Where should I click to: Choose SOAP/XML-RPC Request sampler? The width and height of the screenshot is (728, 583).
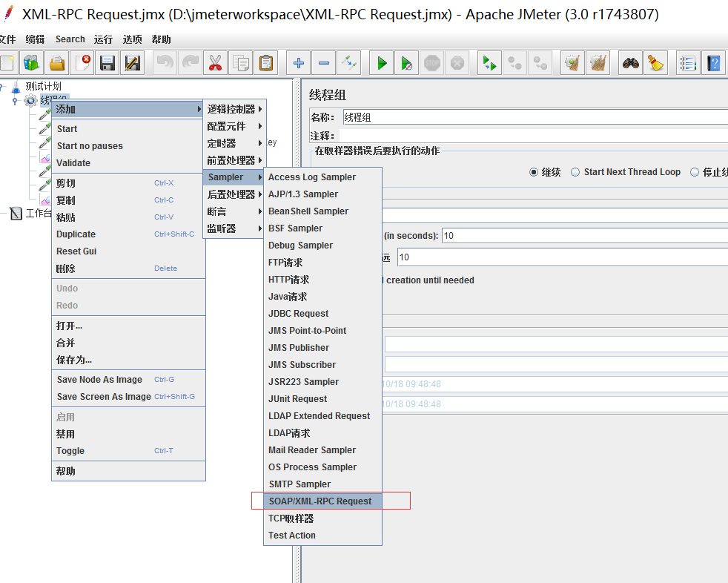coord(322,501)
